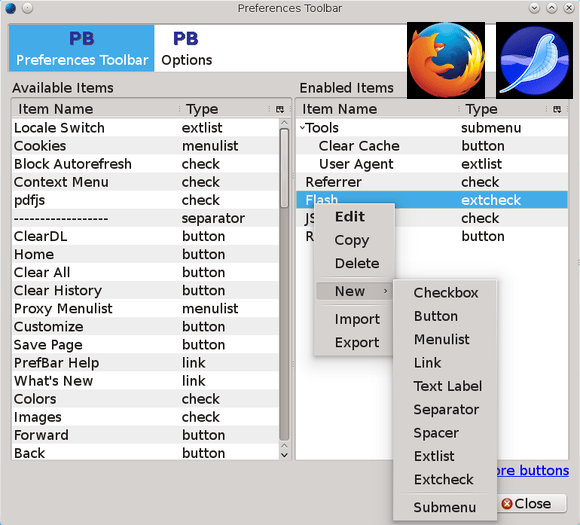Select the What's New row
The width and height of the screenshot is (580, 525).
pyautogui.click(x=145, y=381)
